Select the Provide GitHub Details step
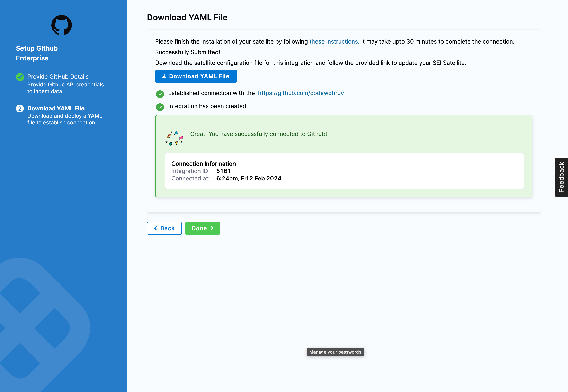The width and height of the screenshot is (568, 392). point(58,77)
